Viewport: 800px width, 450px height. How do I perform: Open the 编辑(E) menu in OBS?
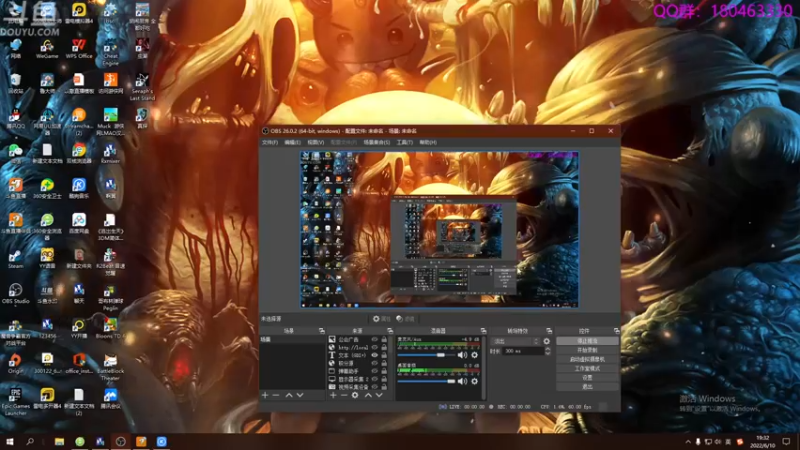pos(292,142)
